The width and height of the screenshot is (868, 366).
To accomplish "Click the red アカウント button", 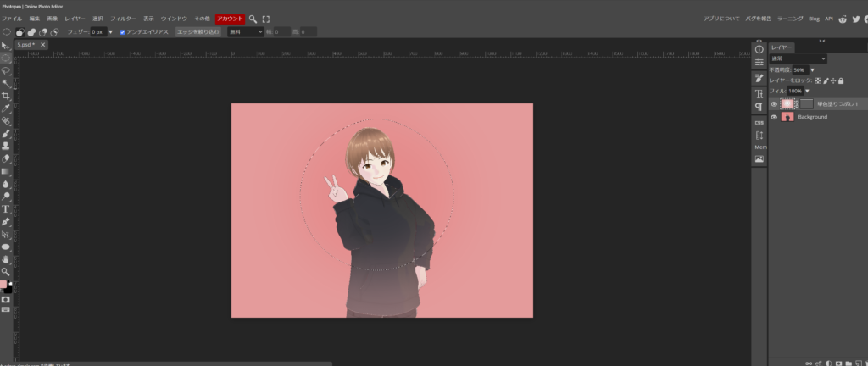I will point(230,18).
